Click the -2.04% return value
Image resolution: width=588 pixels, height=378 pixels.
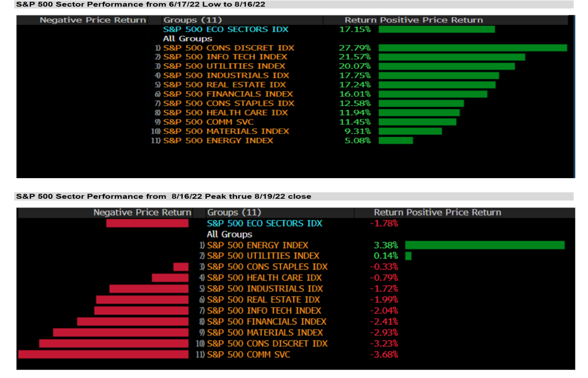click(x=384, y=310)
